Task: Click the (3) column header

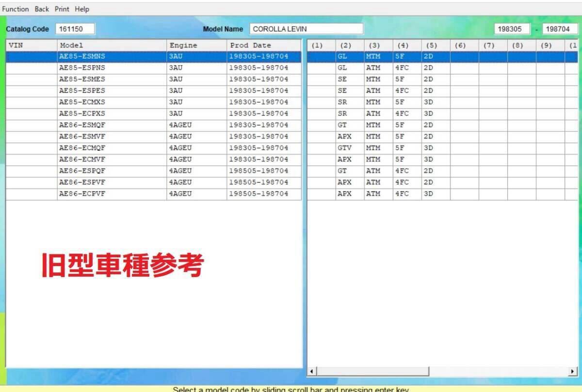Action: [x=378, y=45]
